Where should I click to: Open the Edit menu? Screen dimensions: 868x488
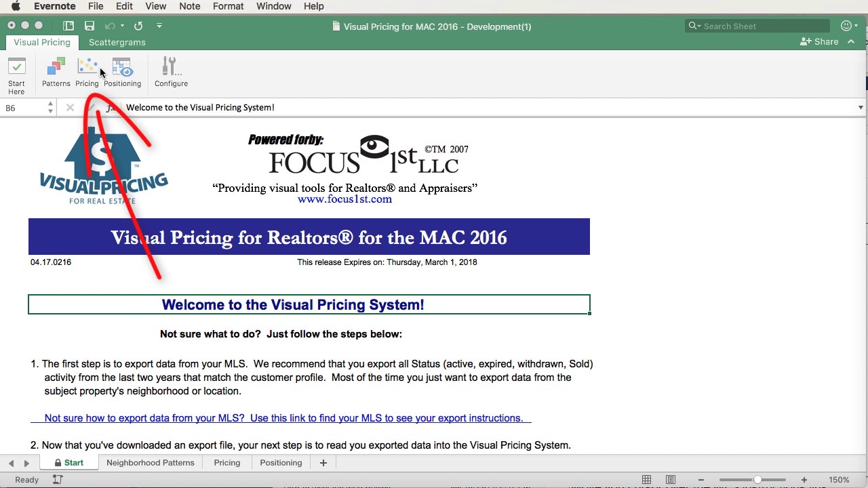[124, 6]
